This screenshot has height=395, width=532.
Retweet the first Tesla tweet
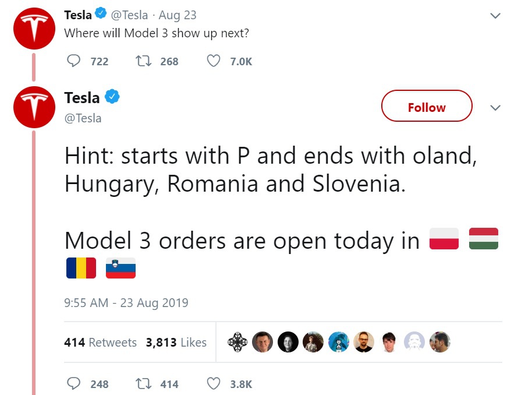pyautogui.click(x=141, y=61)
